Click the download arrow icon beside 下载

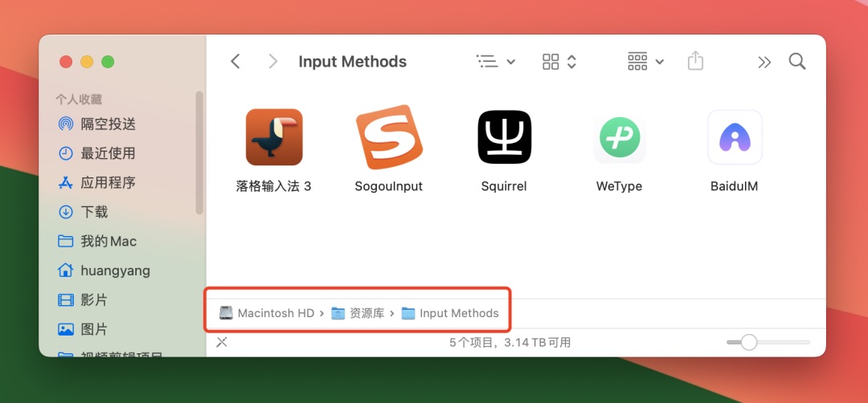tap(66, 212)
